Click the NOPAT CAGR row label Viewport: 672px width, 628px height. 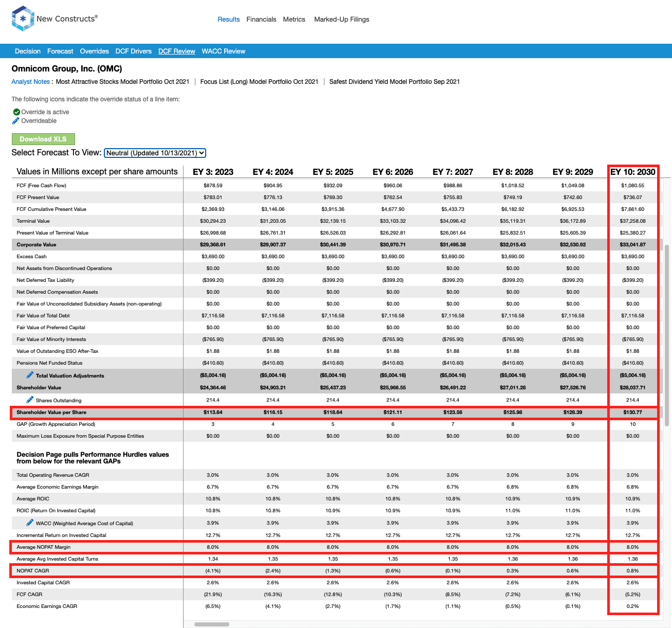(x=33, y=571)
